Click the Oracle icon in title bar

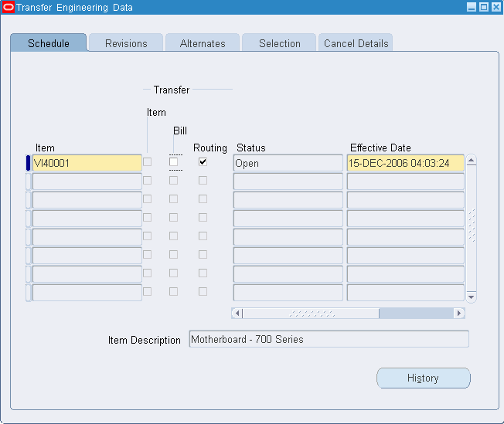8,7
